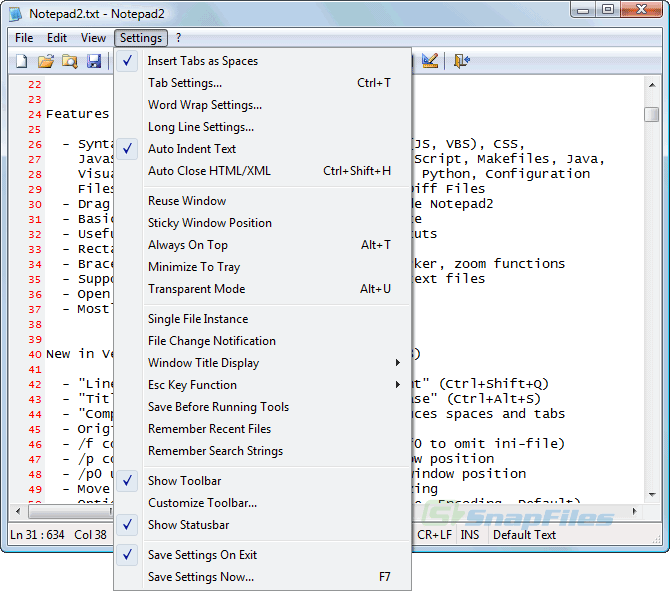Screen dimensions: 670x591
Task: Maximize the Notepad2 window
Action: [x=608, y=9]
